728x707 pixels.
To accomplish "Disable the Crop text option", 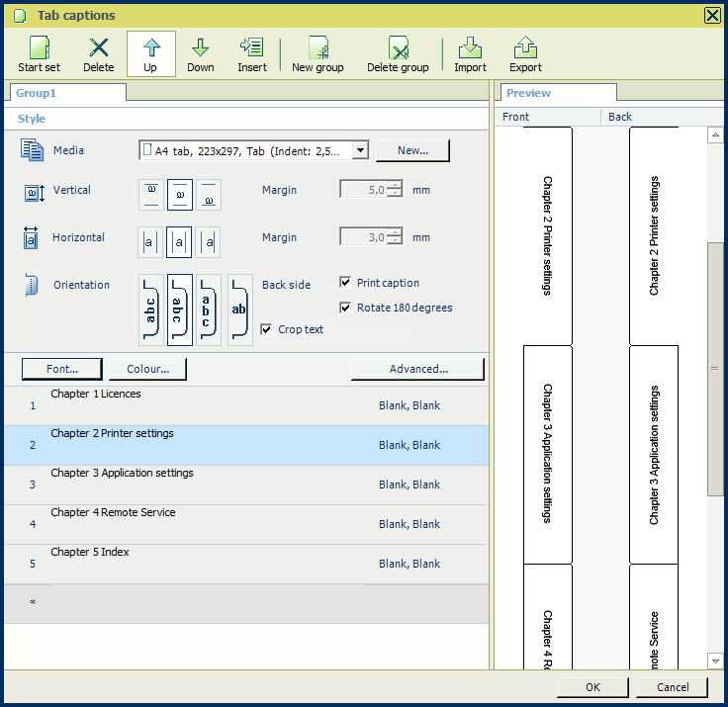I will pos(266,329).
